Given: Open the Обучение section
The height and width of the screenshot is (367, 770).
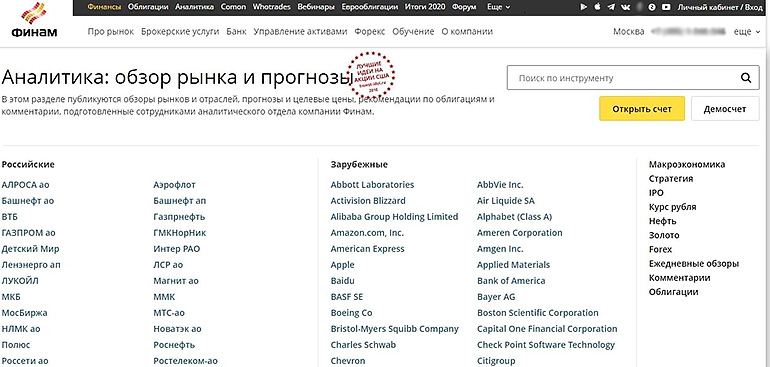Looking at the screenshot, I should pos(413,31).
